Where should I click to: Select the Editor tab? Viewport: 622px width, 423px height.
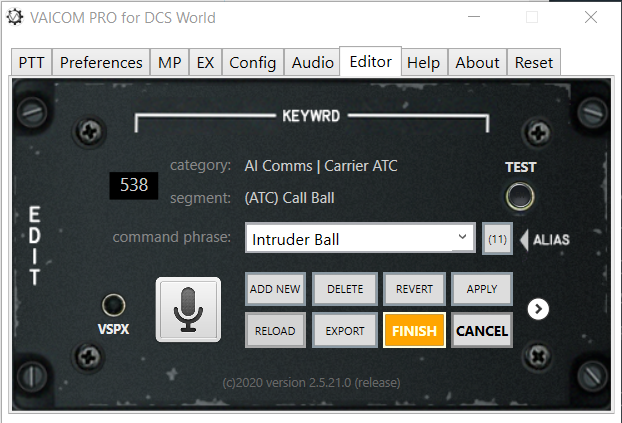click(371, 62)
